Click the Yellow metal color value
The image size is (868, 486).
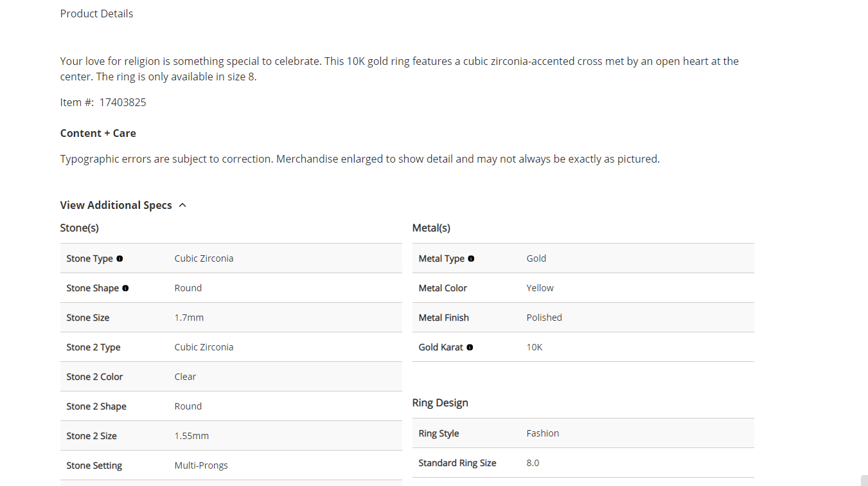[540, 288]
